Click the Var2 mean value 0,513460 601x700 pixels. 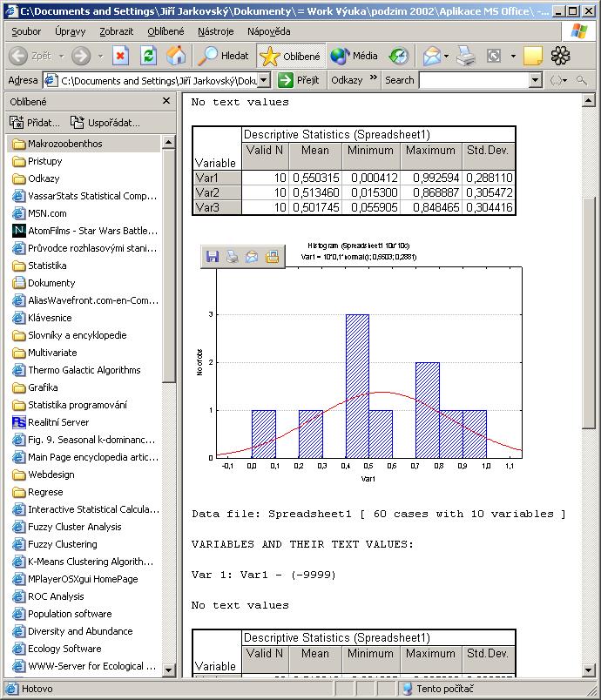pyautogui.click(x=315, y=192)
